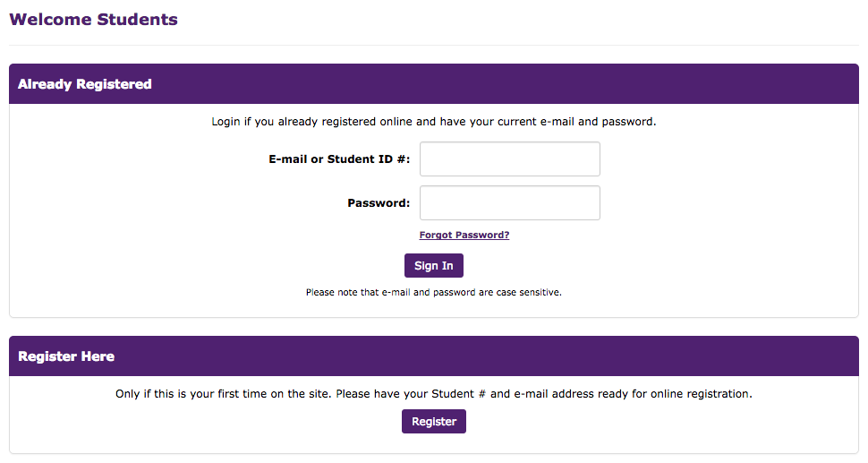Click the Already Registered header text
868x463 pixels.
85,84
